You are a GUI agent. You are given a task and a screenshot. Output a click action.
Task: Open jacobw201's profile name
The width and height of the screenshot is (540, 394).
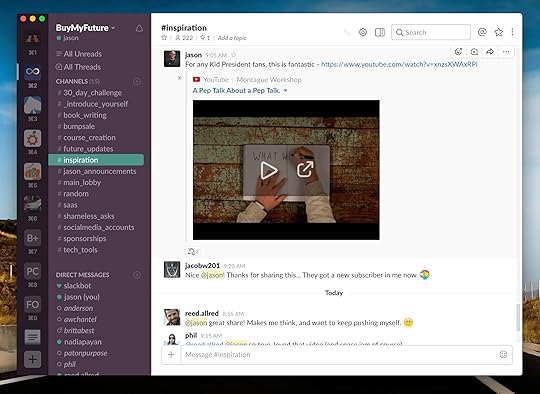[x=202, y=266]
